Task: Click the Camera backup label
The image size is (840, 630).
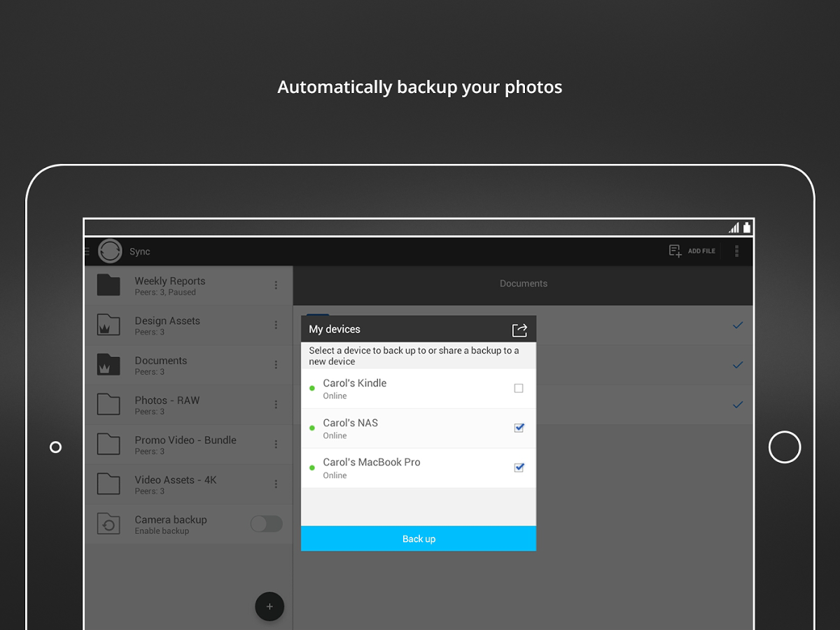Action: pos(171,520)
